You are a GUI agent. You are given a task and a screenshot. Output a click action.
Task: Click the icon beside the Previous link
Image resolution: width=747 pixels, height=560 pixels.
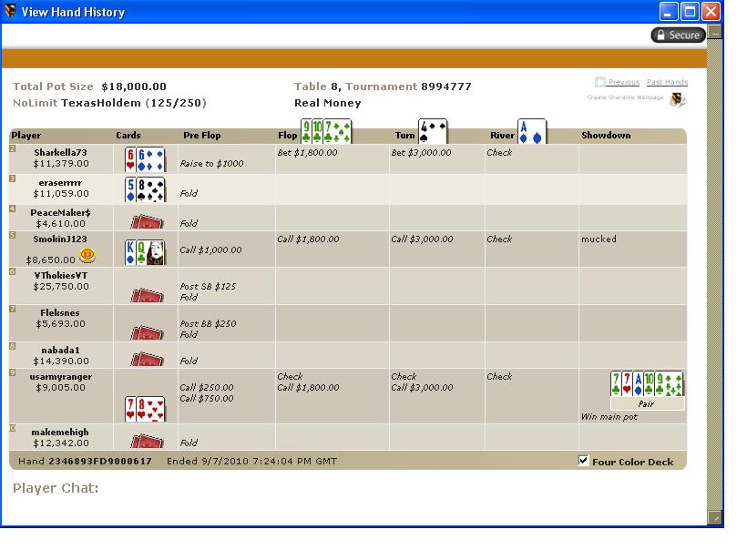point(600,82)
